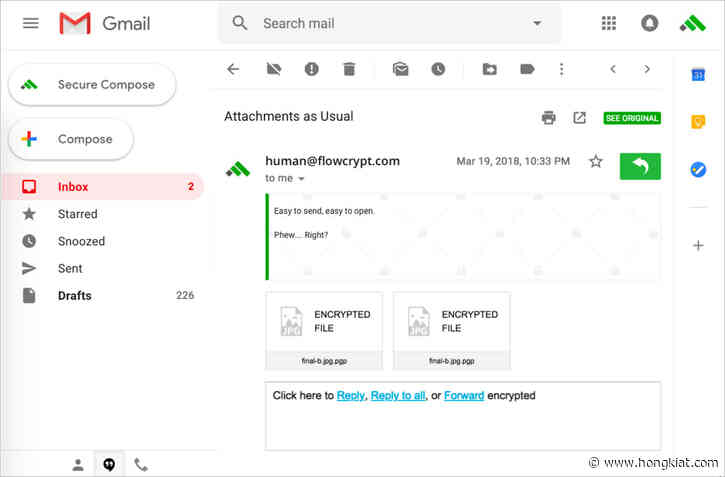The image size is (725, 477).
Task: Click the subject Attachments as Usual
Action: tap(289, 116)
